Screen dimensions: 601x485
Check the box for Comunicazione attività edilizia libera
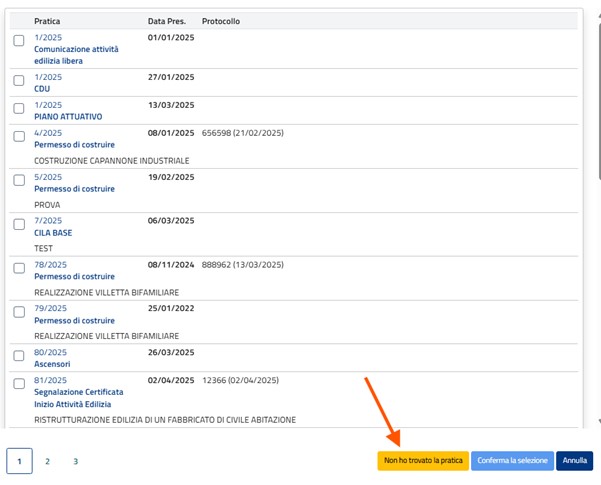(19, 41)
